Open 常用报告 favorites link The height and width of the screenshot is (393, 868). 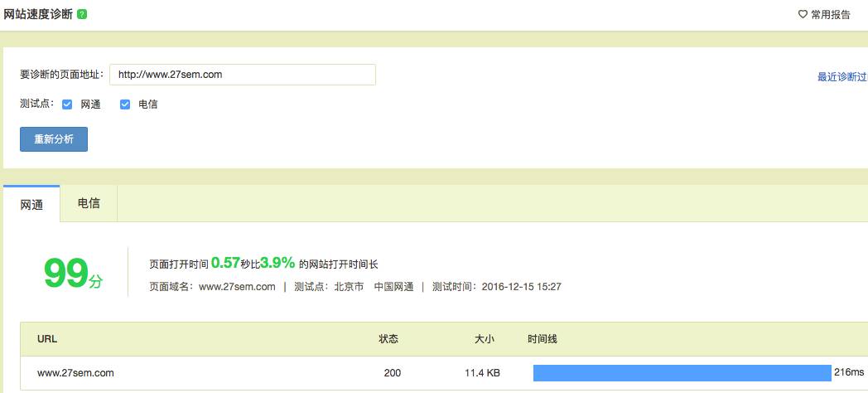[x=831, y=15]
